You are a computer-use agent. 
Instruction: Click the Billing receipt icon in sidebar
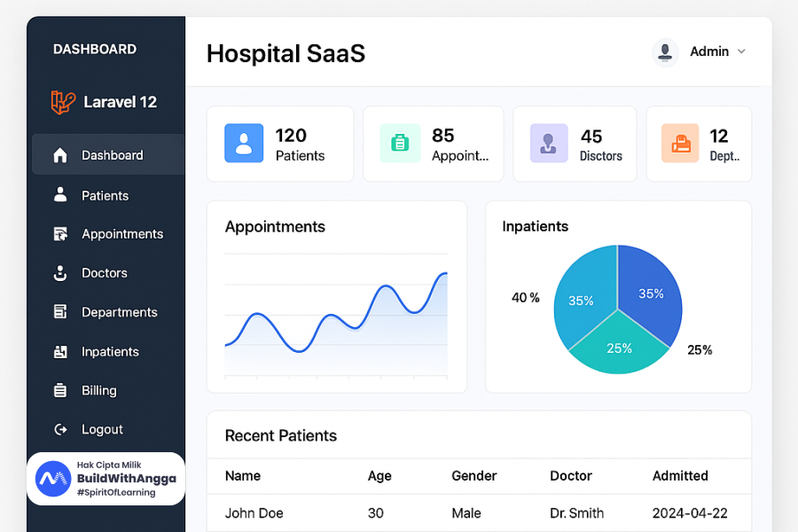(60, 390)
